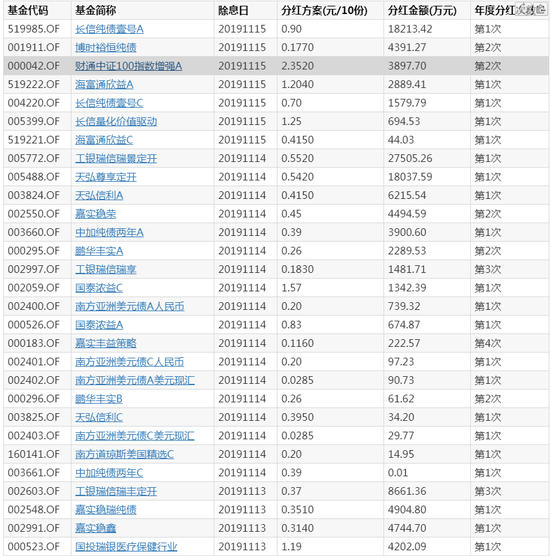Open the 海富通欣益A fund link
Screen dimensions: 550x556
pos(104,84)
